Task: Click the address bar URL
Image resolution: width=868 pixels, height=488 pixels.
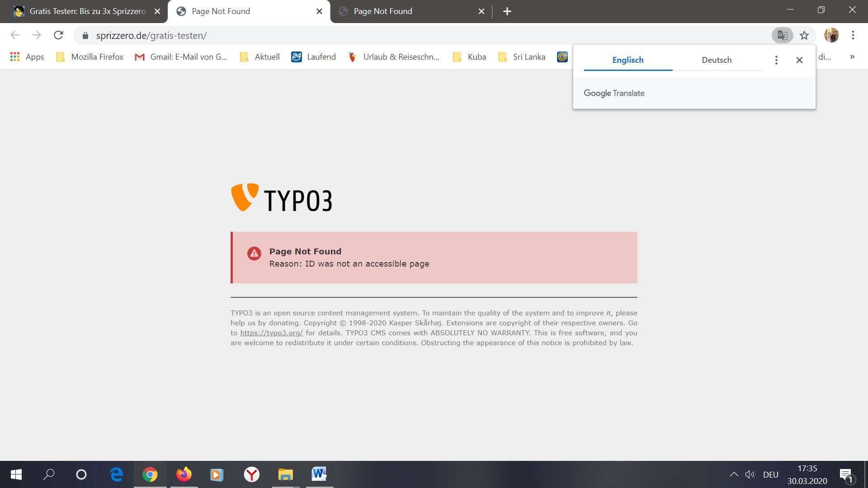Action: pyautogui.click(x=151, y=36)
